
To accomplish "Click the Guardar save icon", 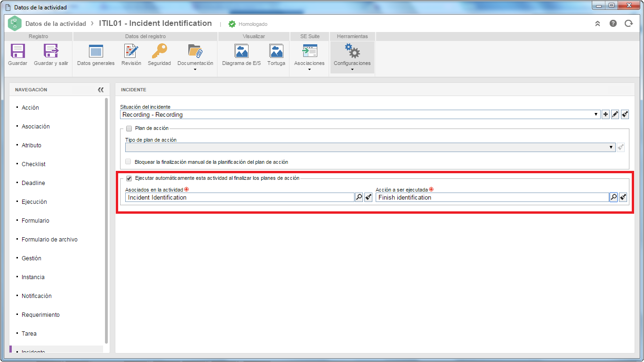I will [17, 51].
